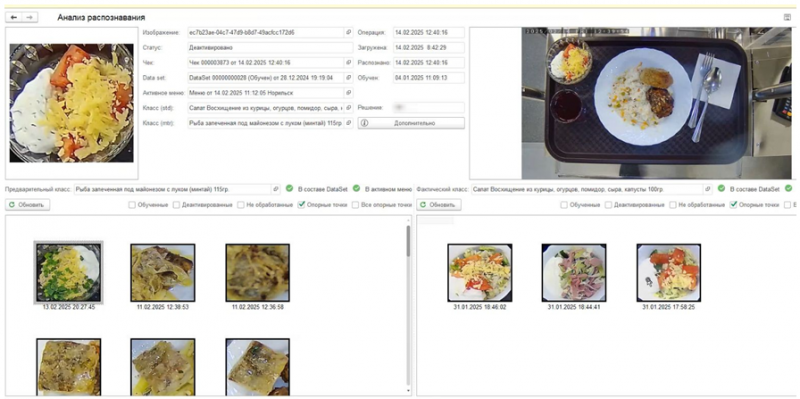Open the Дополнительно button
The width and height of the screenshot is (800, 399).
[411, 123]
